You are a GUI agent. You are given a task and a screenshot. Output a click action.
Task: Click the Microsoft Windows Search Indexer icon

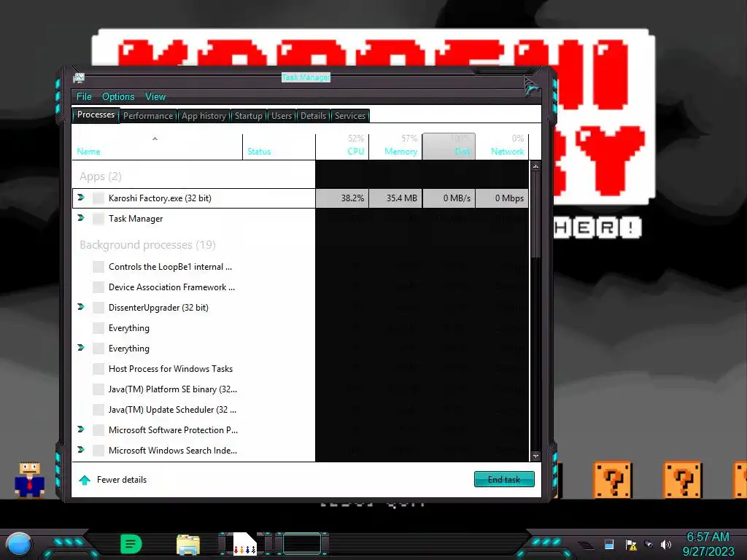[x=98, y=451]
